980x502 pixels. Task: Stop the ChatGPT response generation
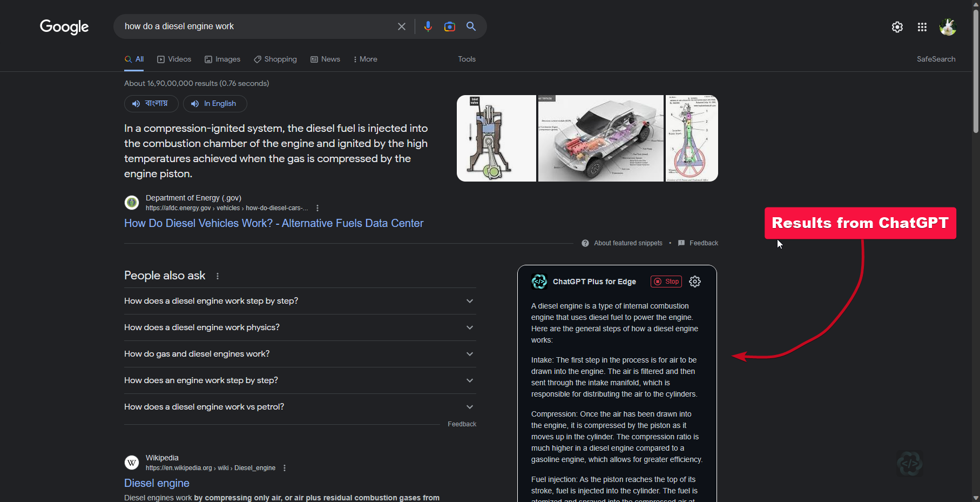coord(666,282)
